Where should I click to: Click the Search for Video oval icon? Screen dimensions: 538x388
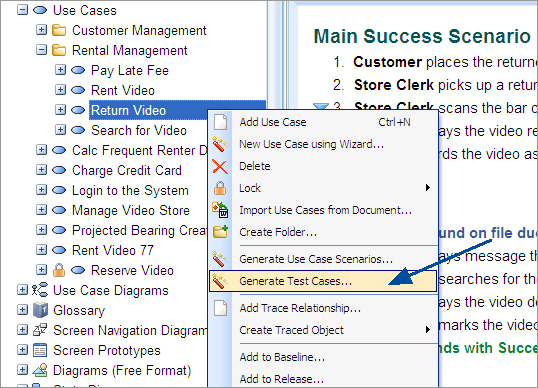[x=78, y=130]
